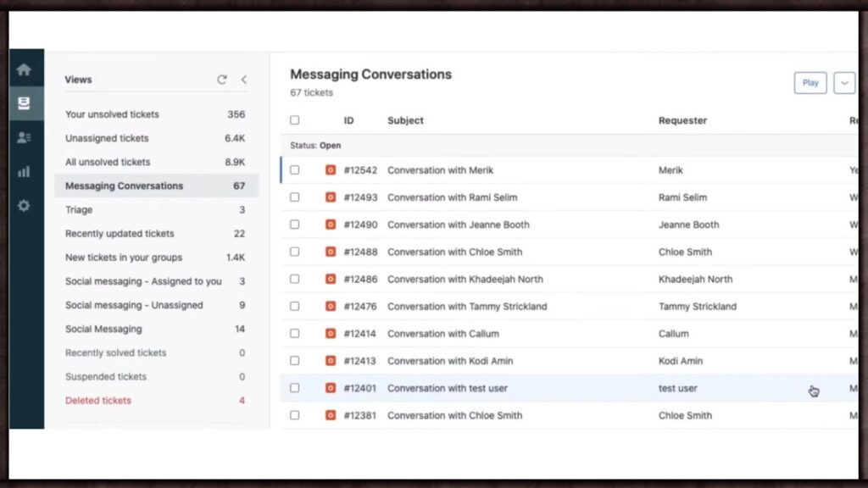Check the box for ticket #12486
This screenshot has height=488, width=868.
(294, 279)
